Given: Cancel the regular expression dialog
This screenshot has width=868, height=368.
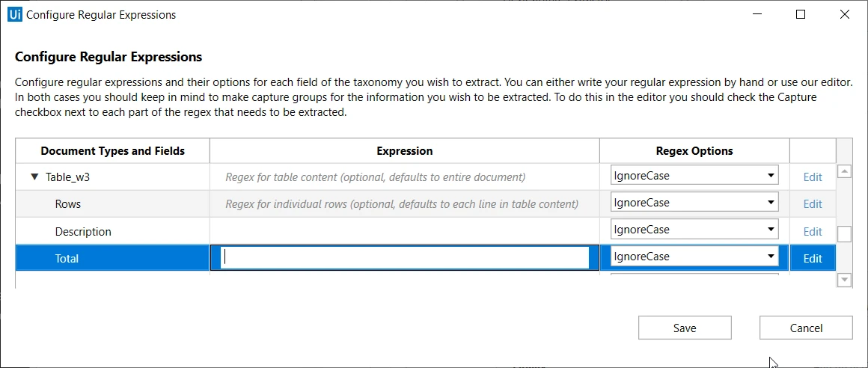Looking at the screenshot, I should (805, 328).
